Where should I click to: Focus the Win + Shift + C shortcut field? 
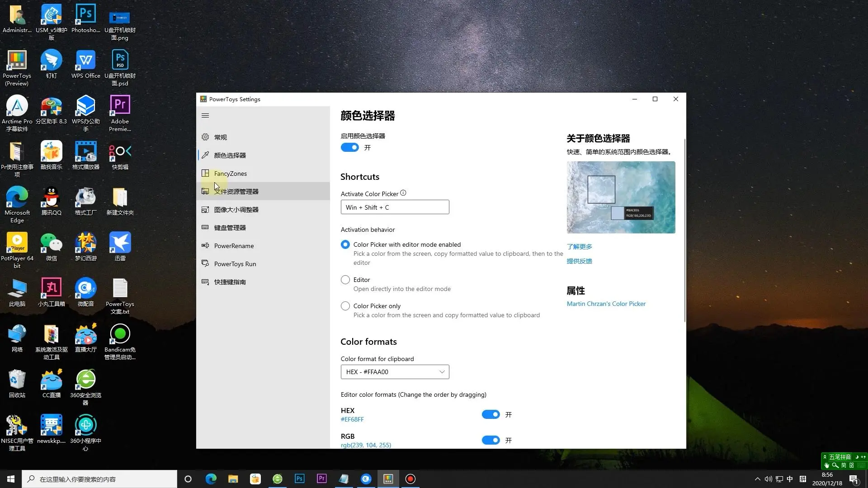click(x=395, y=207)
